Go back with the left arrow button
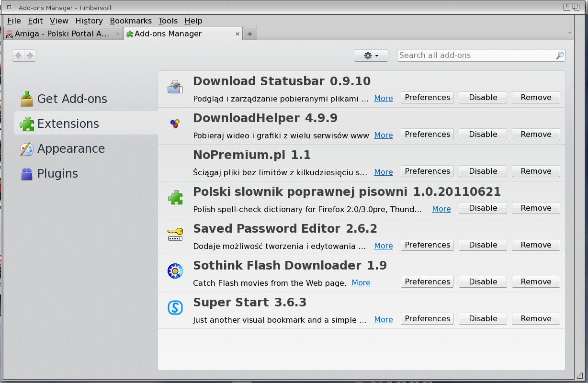This screenshot has width=588, height=383. (x=18, y=56)
